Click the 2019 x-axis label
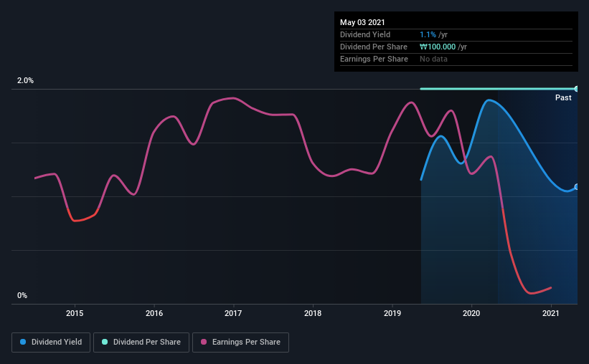This screenshot has width=589, height=364. click(x=392, y=313)
